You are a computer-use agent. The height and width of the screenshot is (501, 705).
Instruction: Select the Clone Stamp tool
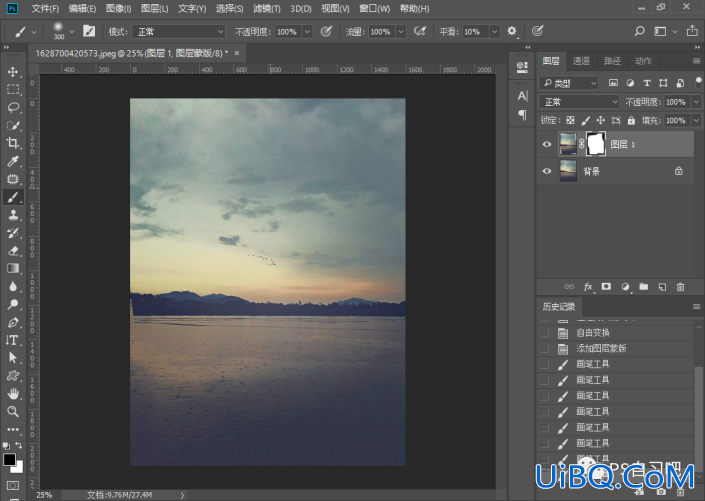pyautogui.click(x=13, y=215)
